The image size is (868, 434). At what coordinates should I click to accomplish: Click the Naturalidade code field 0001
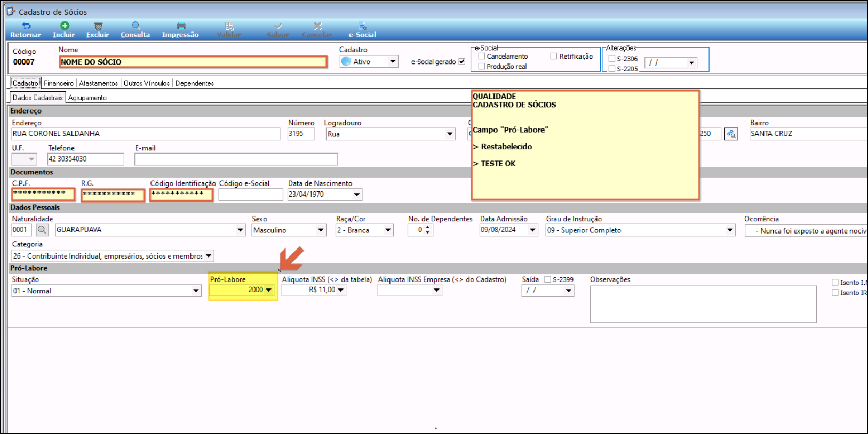tap(22, 230)
